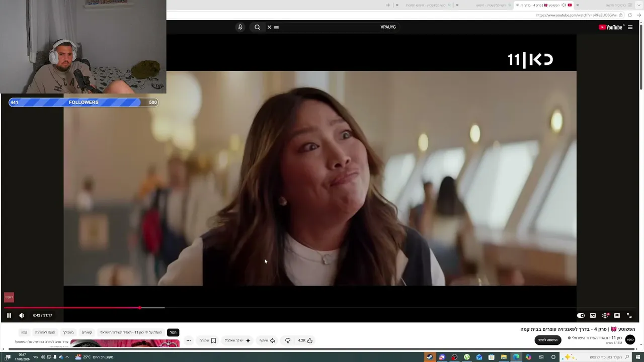Image resolution: width=644 pixels, height=362 pixels.
Task: Click the Windows taskbar search box
Action: pyautogui.click(x=596, y=357)
